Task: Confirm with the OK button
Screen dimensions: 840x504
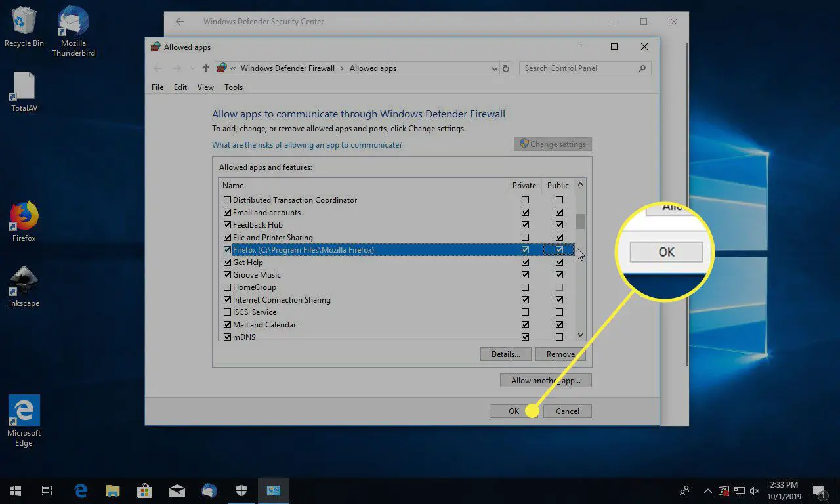Action: click(x=514, y=411)
